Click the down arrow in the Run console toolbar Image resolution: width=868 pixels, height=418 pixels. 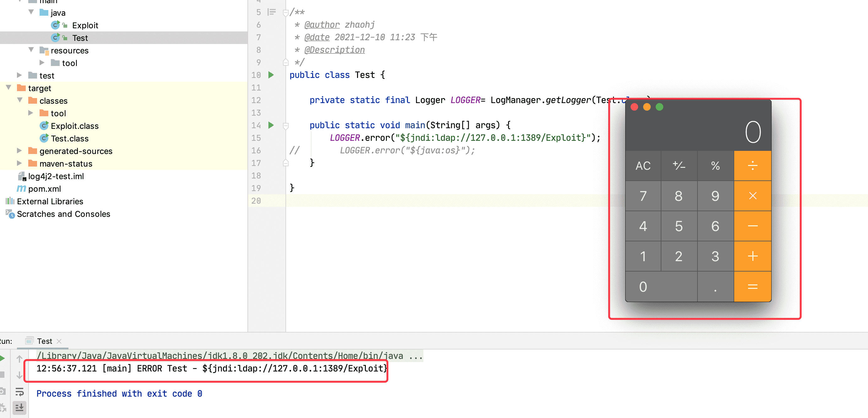click(x=19, y=375)
